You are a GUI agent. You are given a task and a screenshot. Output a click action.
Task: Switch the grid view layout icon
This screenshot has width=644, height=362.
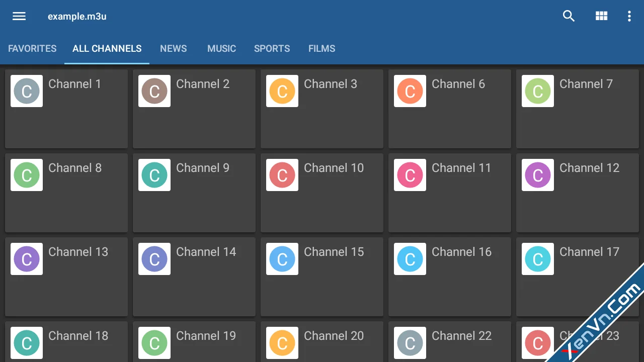click(x=601, y=16)
